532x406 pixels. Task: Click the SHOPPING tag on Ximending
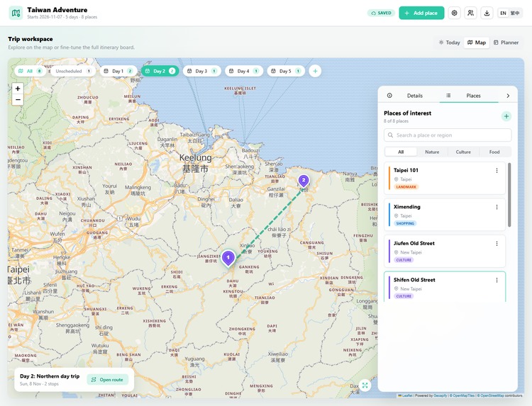point(405,224)
